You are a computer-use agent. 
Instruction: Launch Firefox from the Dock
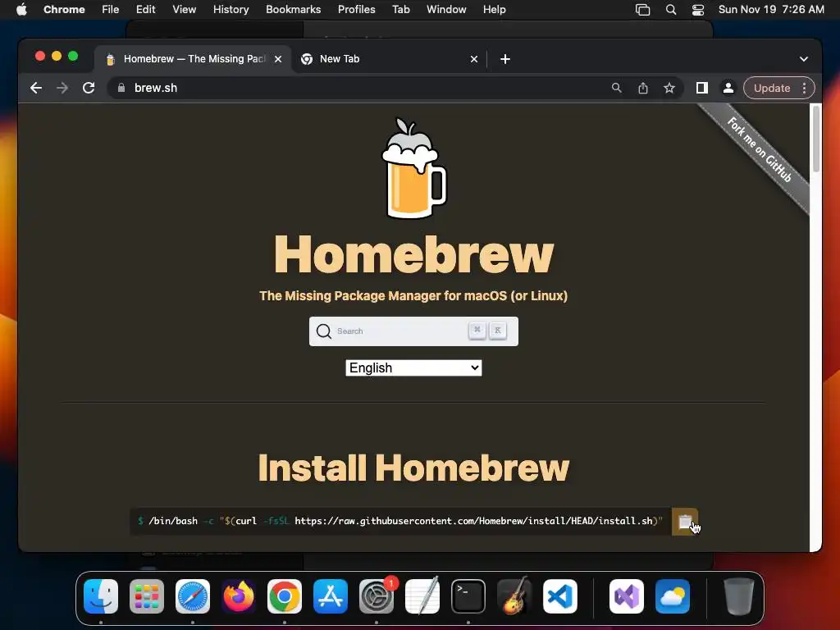tap(239, 596)
